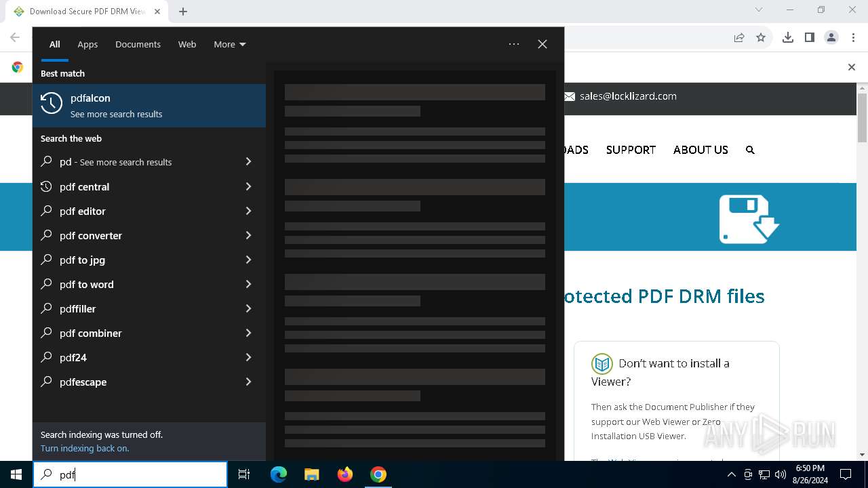Open Task View on the taskbar
The image size is (868, 488).
point(244,474)
